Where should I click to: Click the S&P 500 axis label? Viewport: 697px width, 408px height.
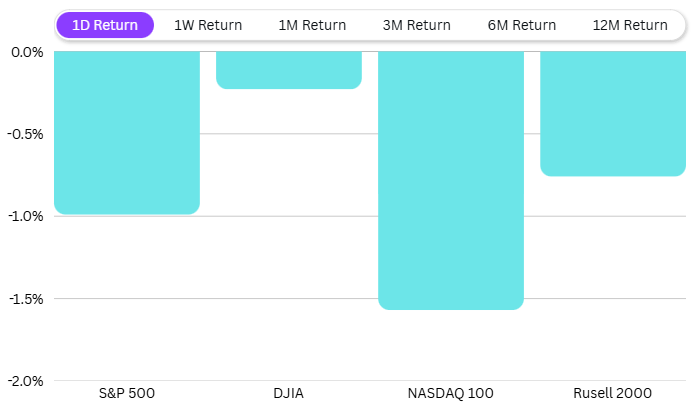tap(127, 392)
